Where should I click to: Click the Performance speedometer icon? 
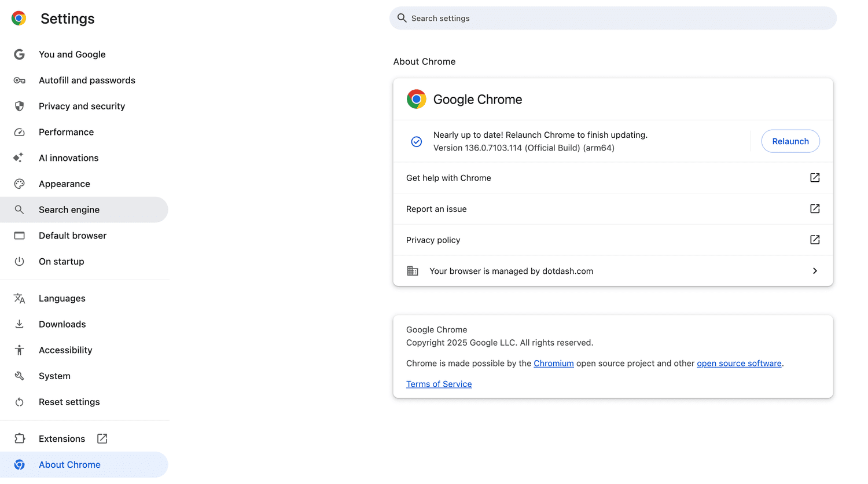click(19, 132)
